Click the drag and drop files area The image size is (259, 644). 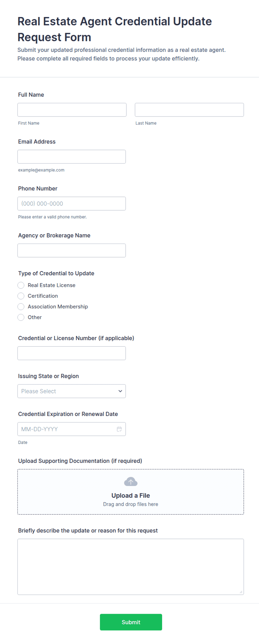point(131,492)
